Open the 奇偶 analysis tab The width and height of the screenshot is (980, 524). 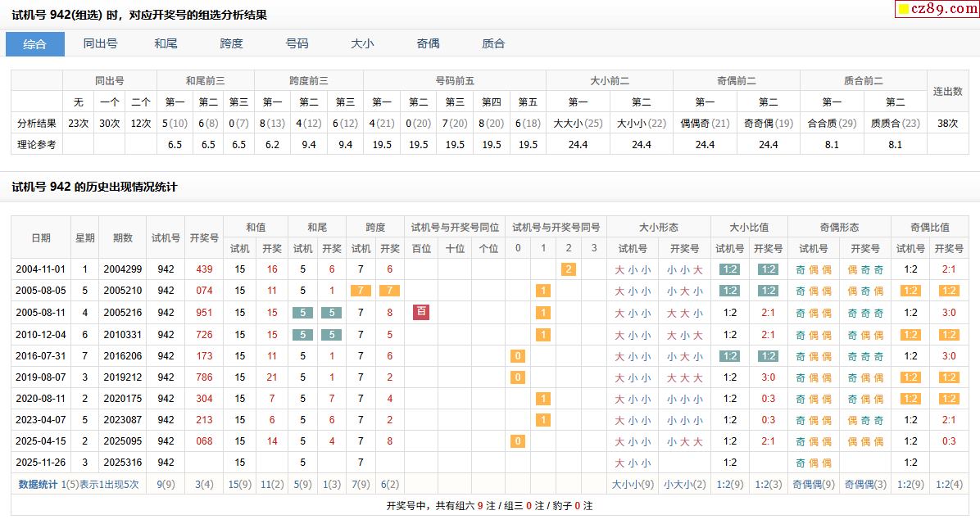[428, 44]
